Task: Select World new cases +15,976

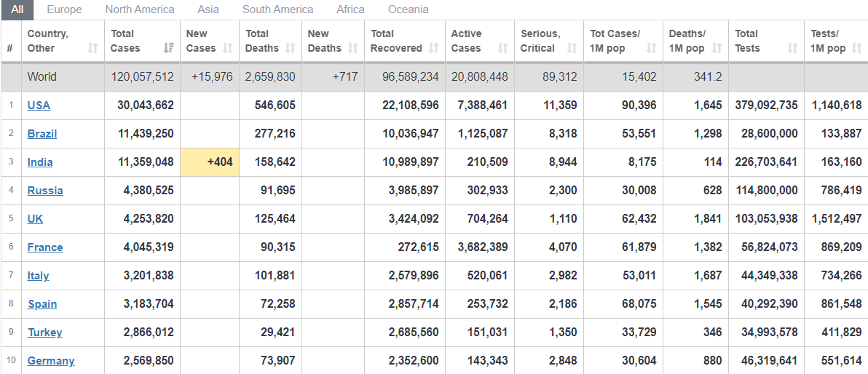Action: pyautogui.click(x=212, y=77)
